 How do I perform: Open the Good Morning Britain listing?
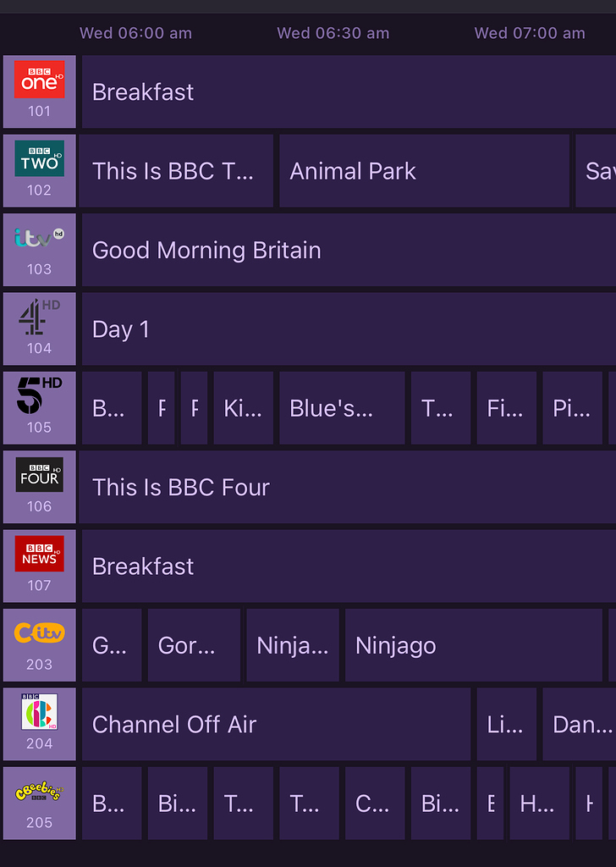(349, 250)
